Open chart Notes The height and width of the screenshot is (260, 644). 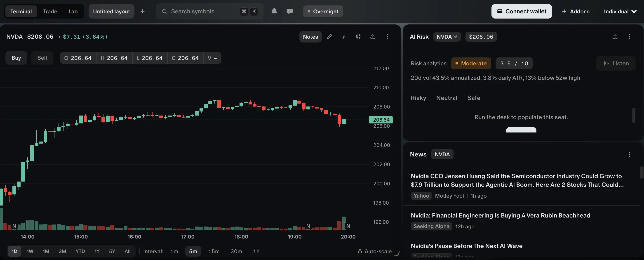point(310,37)
